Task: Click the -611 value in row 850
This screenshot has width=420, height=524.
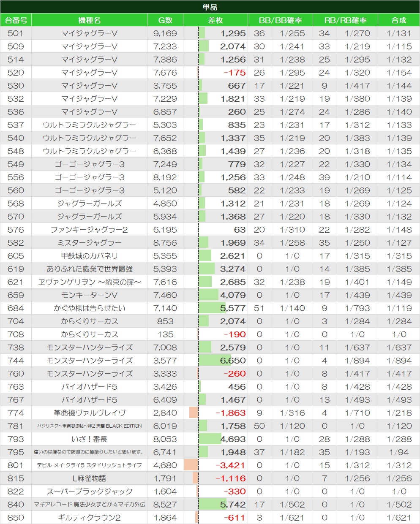Action: point(235,518)
